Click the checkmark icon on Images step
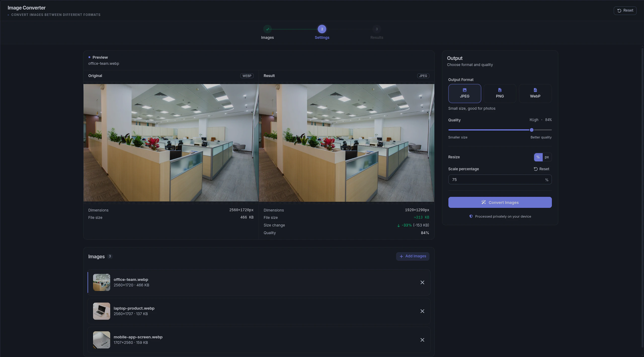The height and width of the screenshot is (357, 644). click(267, 29)
